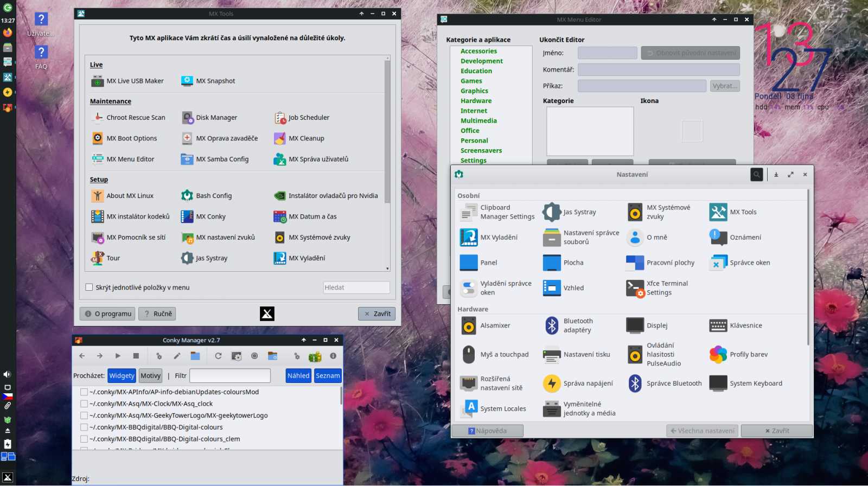The width and height of the screenshot is (868, 486).
Task: Click Zavřít button in MX Tools
Action: [x=376, y=314]
